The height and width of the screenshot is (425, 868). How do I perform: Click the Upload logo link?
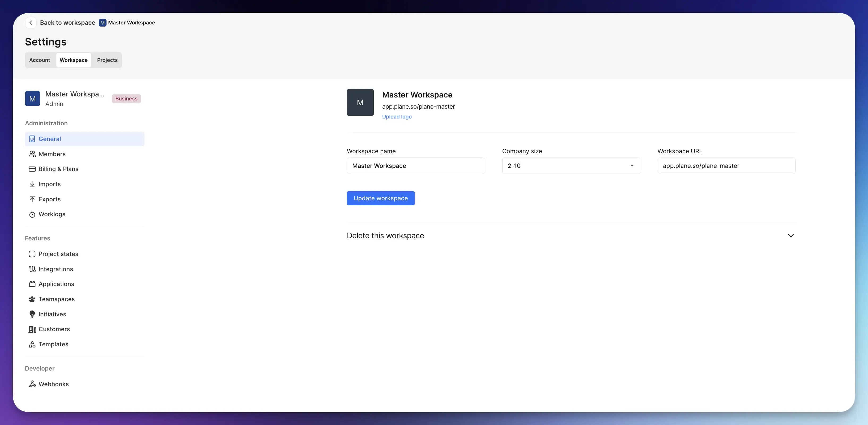[x=397, y=117]
